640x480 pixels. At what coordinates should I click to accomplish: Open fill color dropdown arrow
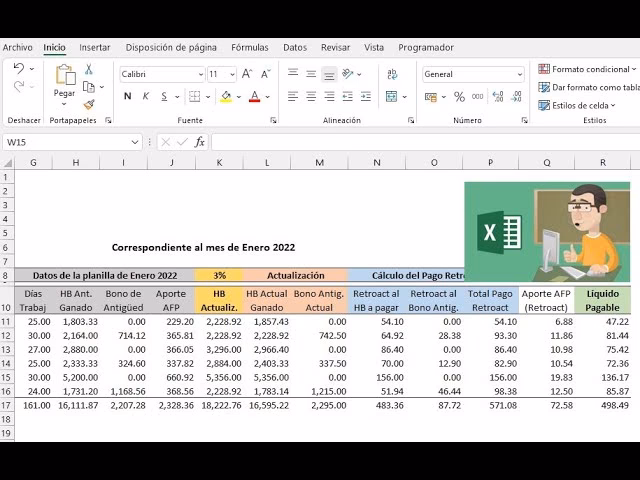(x=239, y=97)
